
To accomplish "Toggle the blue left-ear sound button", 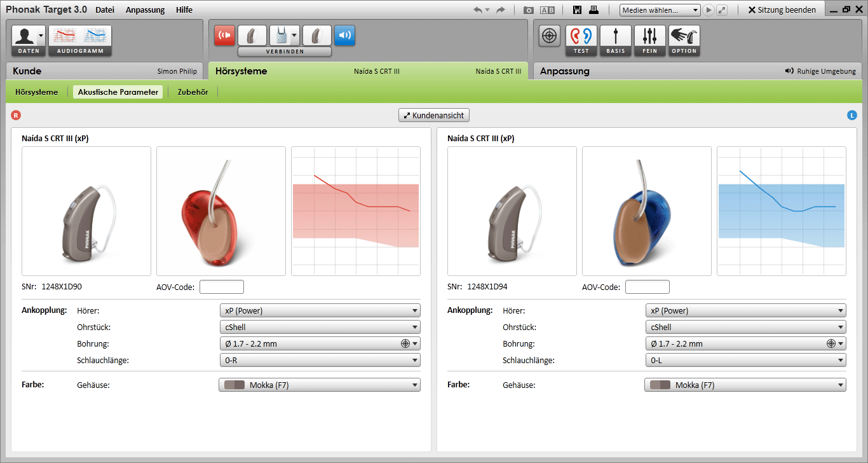I will click(x=344, y=36).
